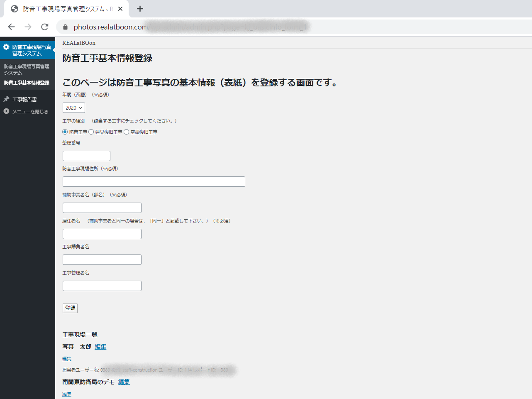The height and width of the screenshot is (399, 532).
Task: Open 工事報告書 menu item in sidebar
Action: point(24,99)
